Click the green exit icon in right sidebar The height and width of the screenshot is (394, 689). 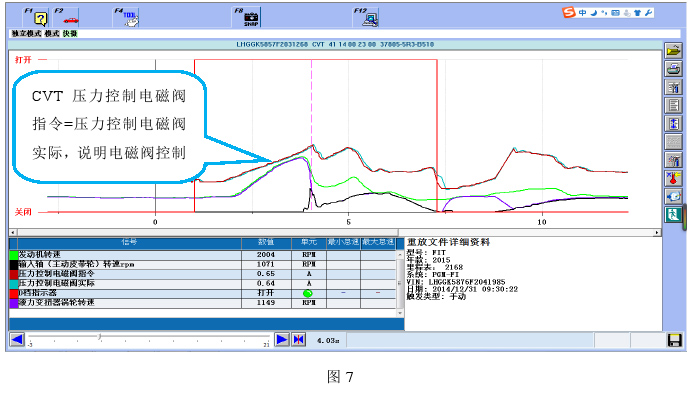[x=673, y=215]
